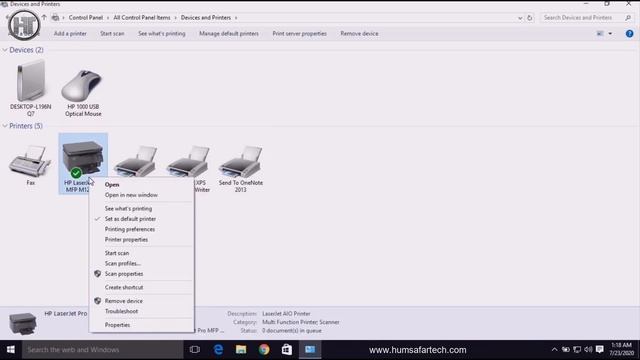Expand the Devices and Printers breadcrumb arrow
This screenshot has height=360, width=640.
point(236,18)
